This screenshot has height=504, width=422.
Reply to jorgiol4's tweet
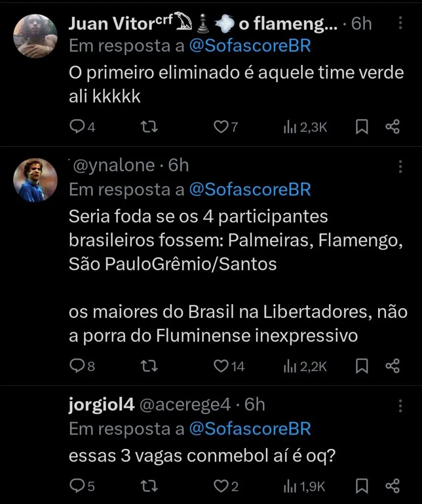77,486
